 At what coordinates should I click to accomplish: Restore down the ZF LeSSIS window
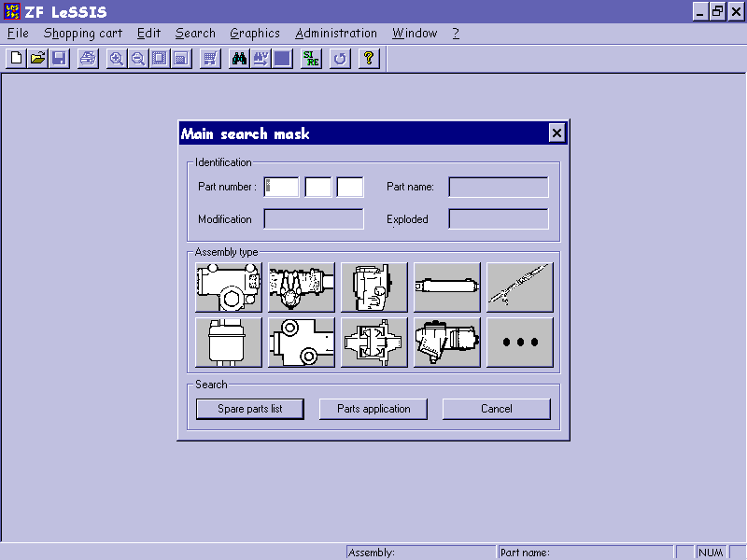click(717, 11)
